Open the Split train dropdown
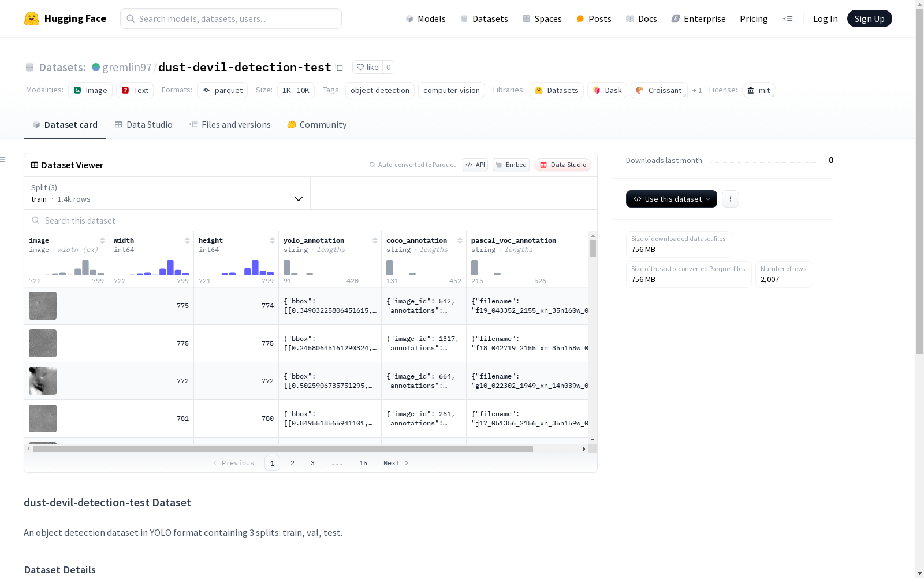The height and width of the screenshot is (578, 924). tap(167, 193)
